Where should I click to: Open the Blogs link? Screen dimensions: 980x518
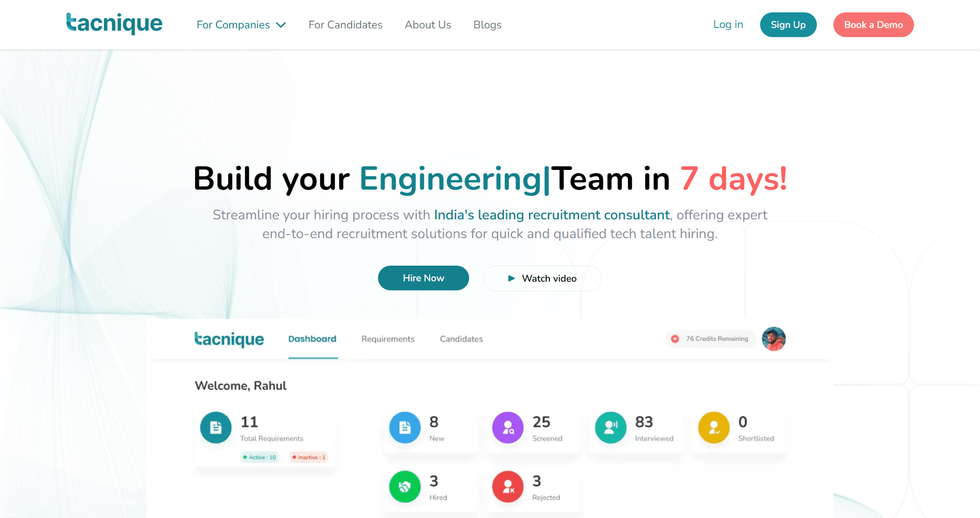click(487, 25)
